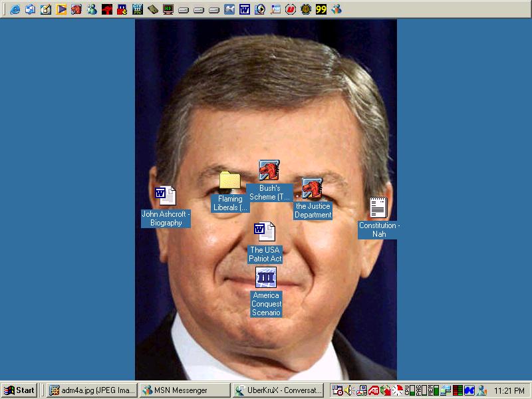Click the ATI tray icon
The width and height of the screenshot is (532, 399).
pyautogui.click(x=374, y=390)
